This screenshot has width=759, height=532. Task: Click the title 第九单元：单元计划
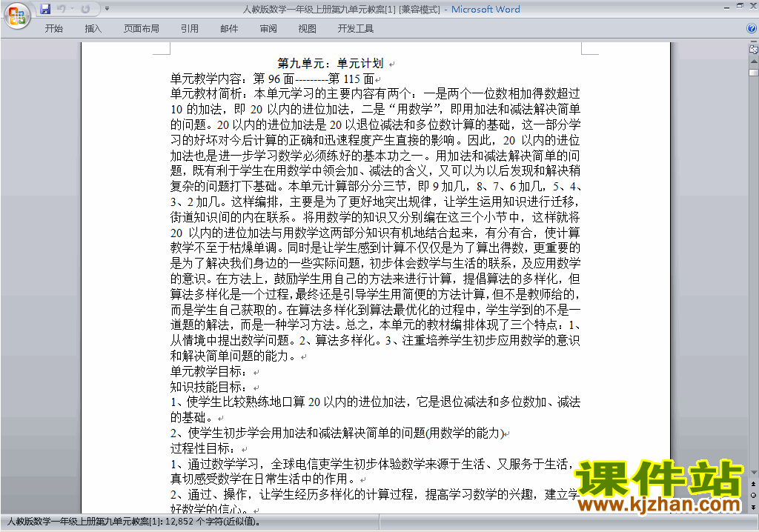(x=330, y=64)
